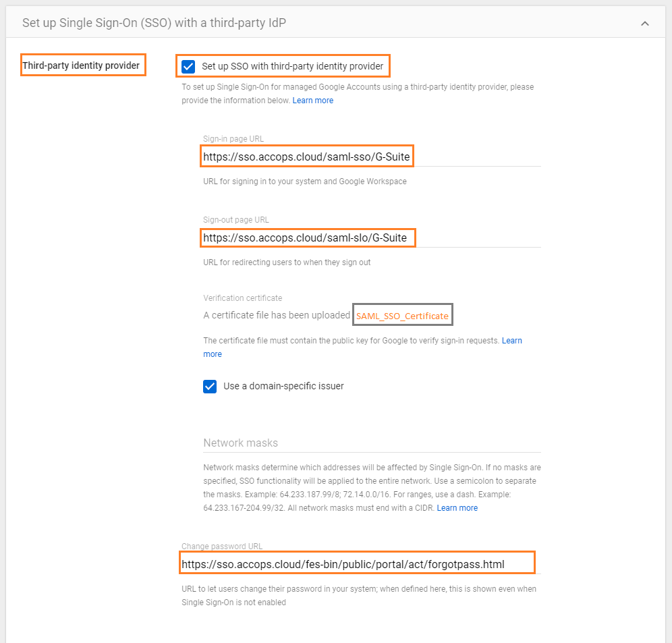Toggle the 'Use a domain-specific issuer' checkbox
The height and width of the screenshot is (643, 672).
tap(211, 387)
